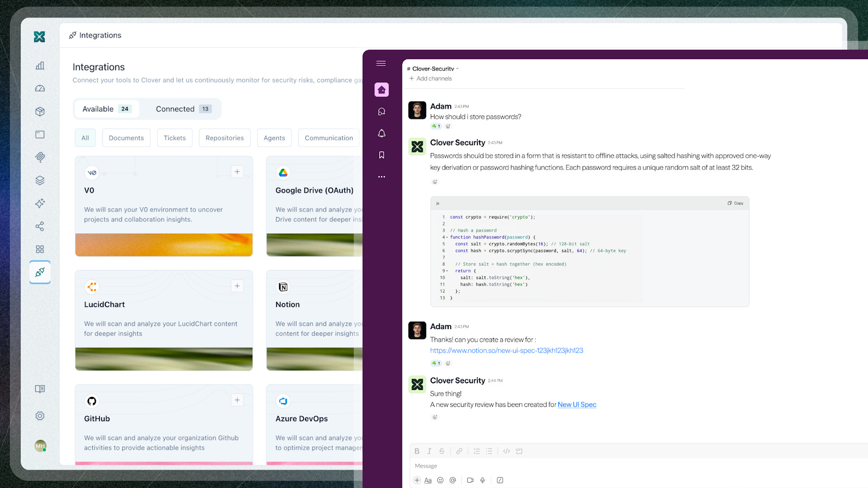Viewport: 868px width, 488px height.
Task: Switch to the Connected tab
Action: pyautogui.click(x=183, y=109)
